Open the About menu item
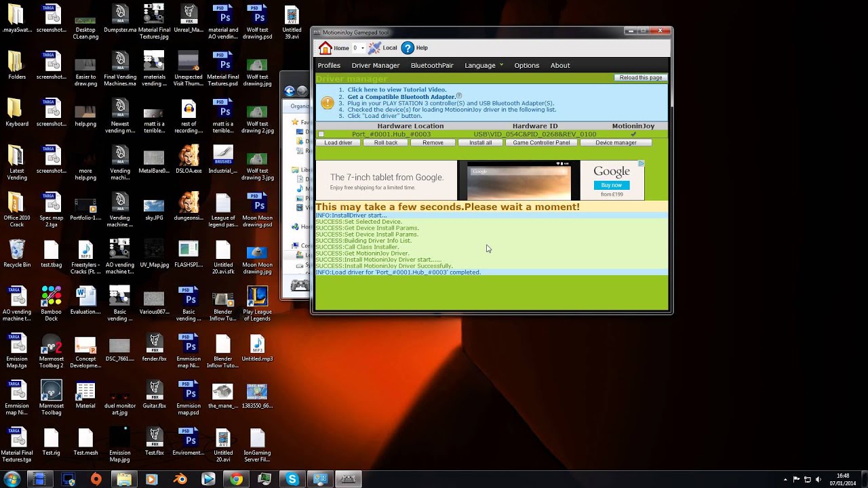The image size is (868, 488). pyautogui.click(x=560, y=65)
